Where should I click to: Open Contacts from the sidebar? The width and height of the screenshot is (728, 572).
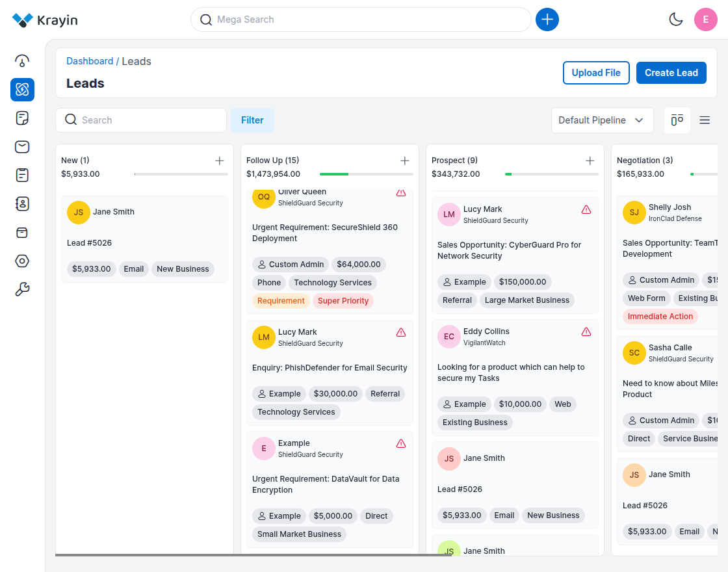[x=22, y=204]
